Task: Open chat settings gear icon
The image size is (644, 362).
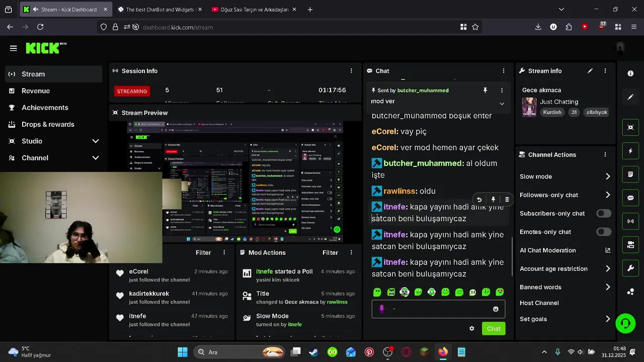Action: tap(471, 329)
